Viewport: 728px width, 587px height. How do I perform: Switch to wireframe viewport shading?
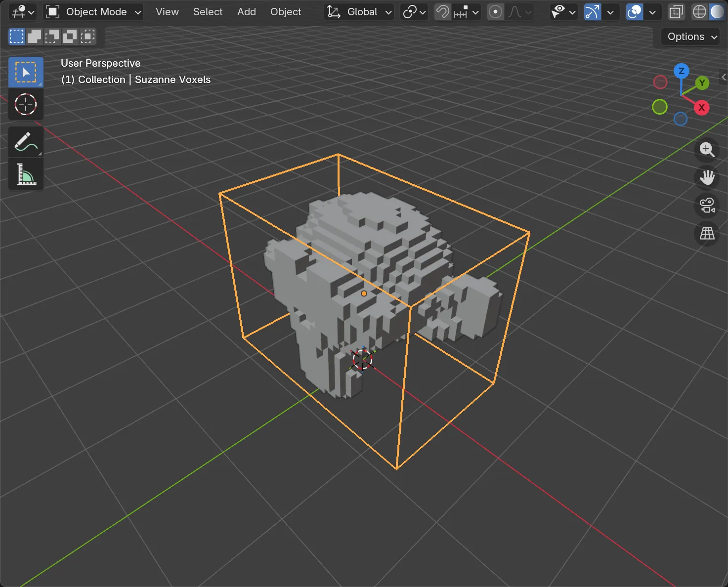pyautogui.click(x=699, y=12)
